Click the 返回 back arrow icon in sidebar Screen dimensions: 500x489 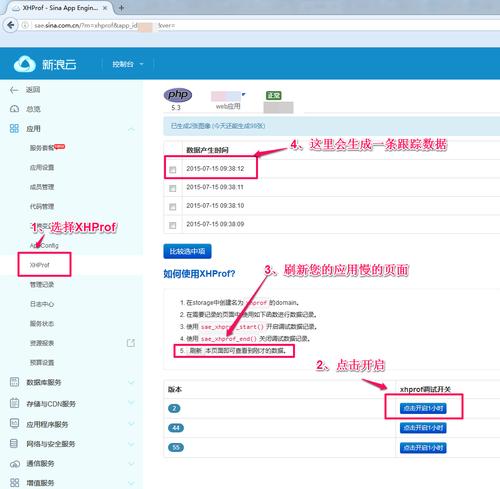click(x=14, y=90)
